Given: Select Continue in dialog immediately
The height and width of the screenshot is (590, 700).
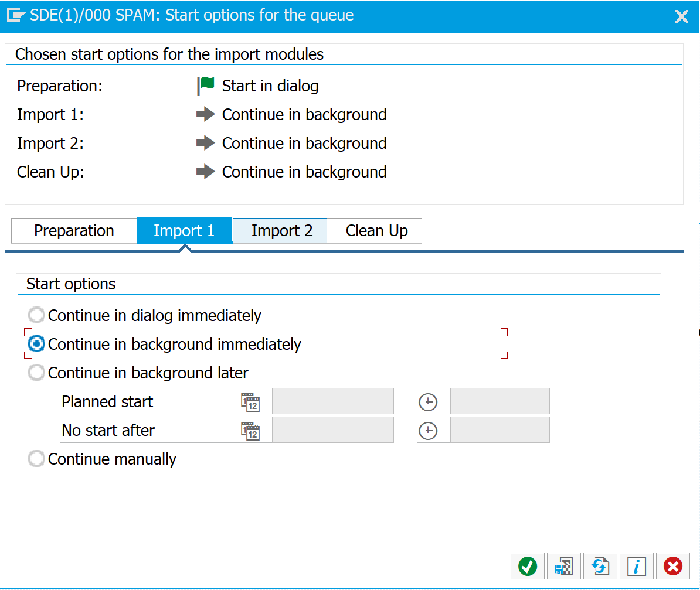Looking at the screenshot, I should pyautogui.click(x=37, y=316).
